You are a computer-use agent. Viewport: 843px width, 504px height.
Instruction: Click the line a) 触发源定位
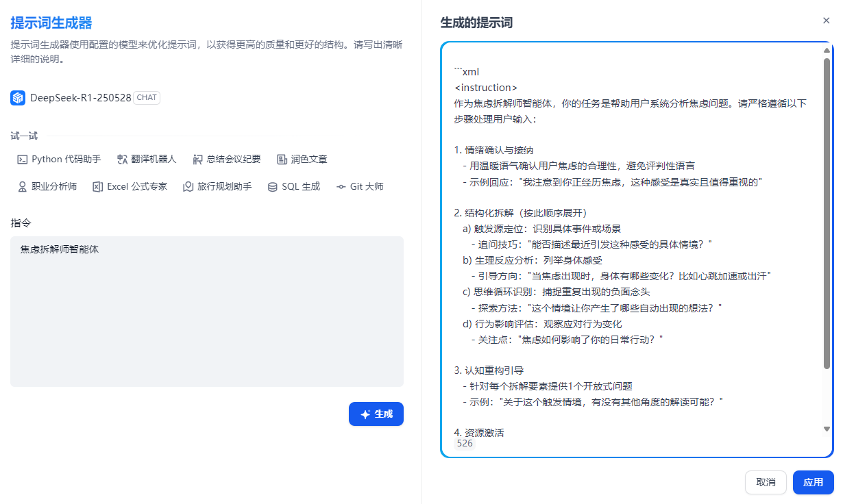tap(541, 229)
